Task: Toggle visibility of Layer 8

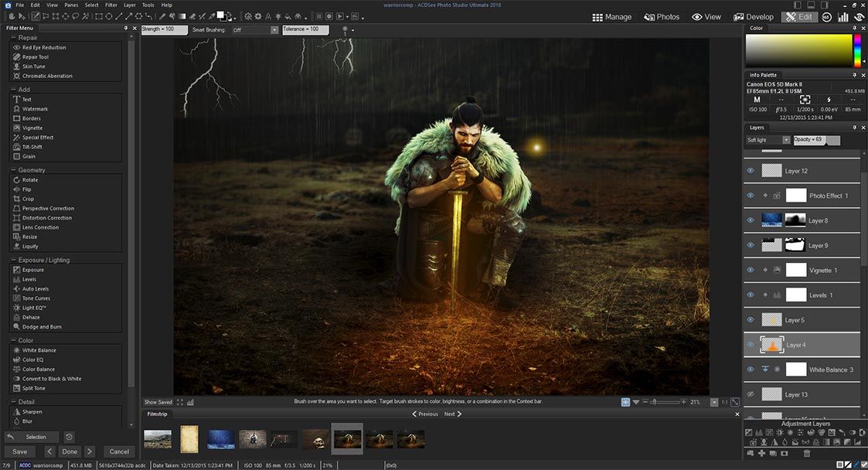Action: coord(750,220)
